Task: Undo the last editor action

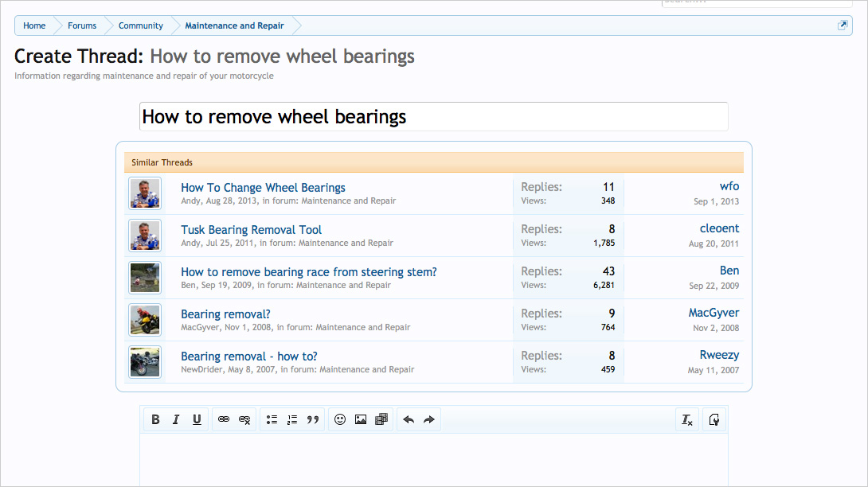Action: pyautogui.click(x=409, y=419)
